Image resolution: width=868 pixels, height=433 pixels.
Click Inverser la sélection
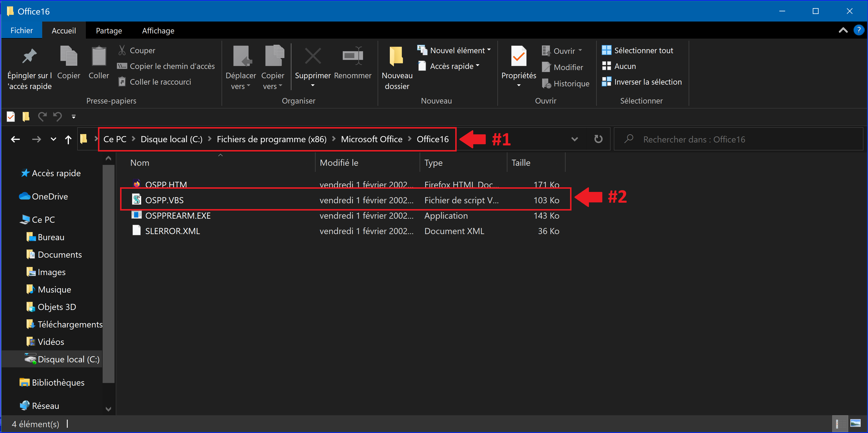click(x=642, y=82)
